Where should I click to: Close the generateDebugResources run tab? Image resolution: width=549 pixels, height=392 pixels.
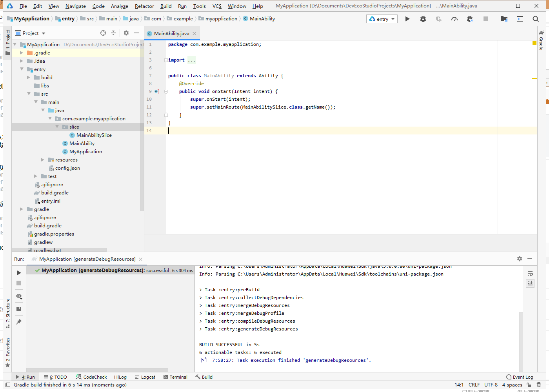(140, 259)
